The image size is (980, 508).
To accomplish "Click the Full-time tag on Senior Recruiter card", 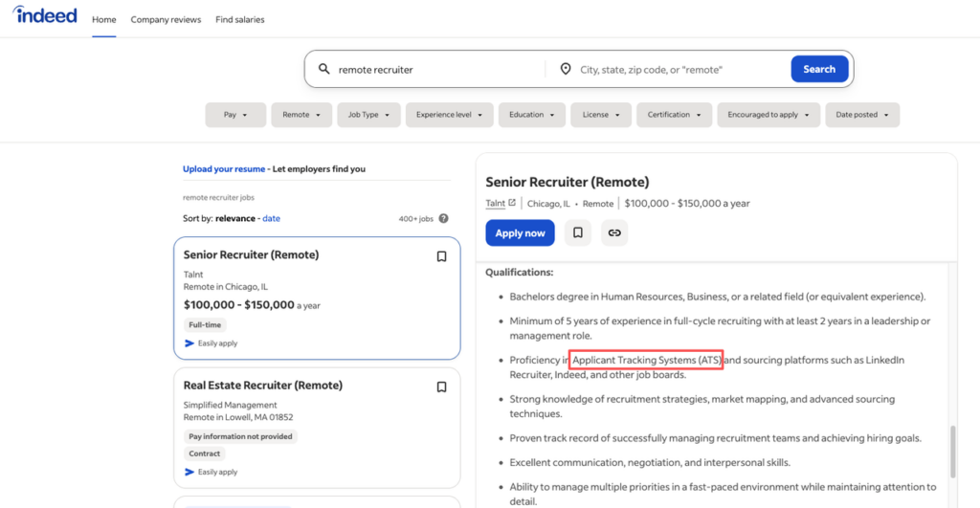I will click(205, 325).
